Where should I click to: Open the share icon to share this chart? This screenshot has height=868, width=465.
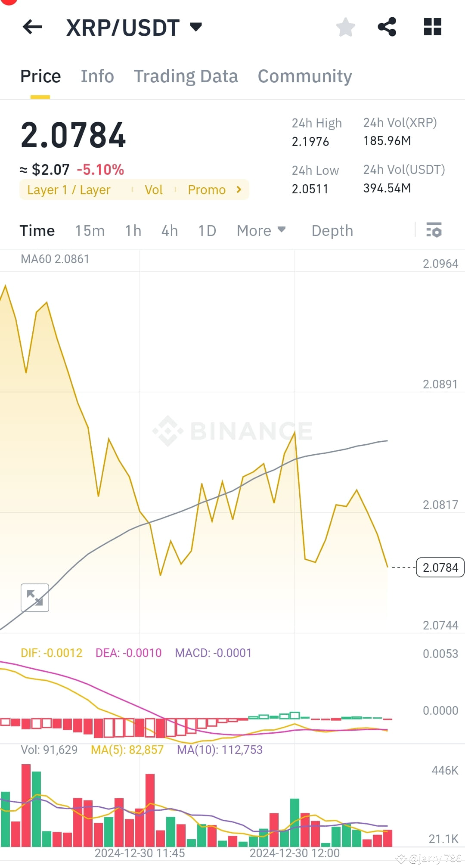[x=387, y=27]
